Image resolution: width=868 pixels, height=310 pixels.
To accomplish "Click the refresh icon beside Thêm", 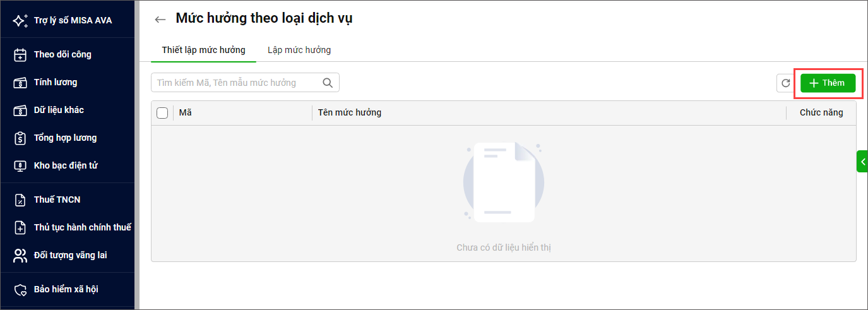I will (x=785, y=83).
